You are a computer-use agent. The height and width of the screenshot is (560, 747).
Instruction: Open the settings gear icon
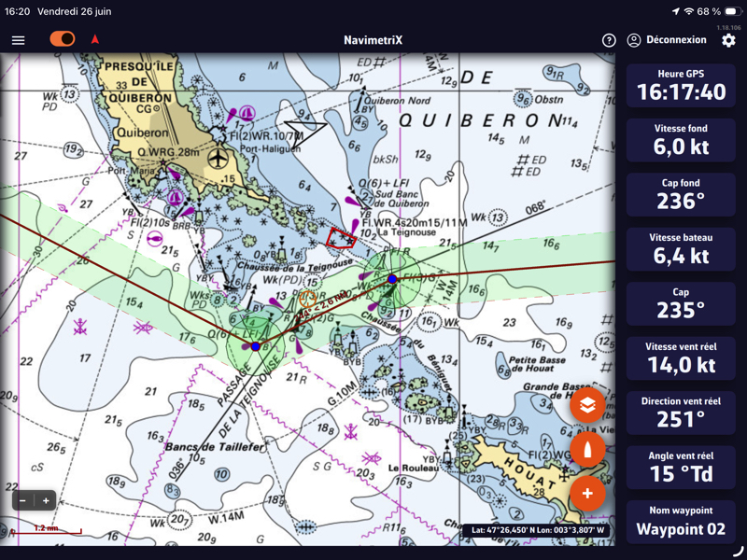click(728, 40)
